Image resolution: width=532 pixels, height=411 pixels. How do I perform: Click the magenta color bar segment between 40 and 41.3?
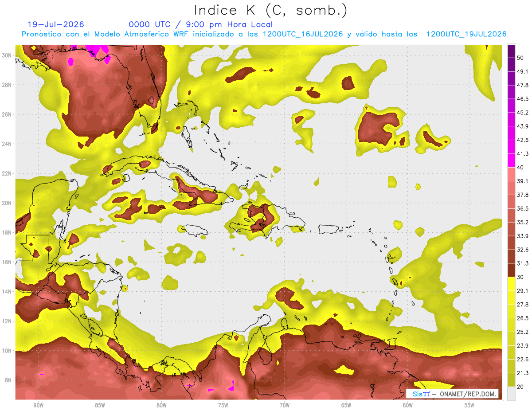(x=512, y=160)
